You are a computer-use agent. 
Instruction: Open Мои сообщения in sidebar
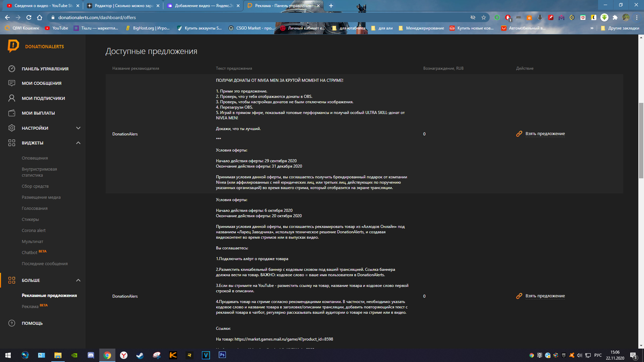[x=41, y=84]
